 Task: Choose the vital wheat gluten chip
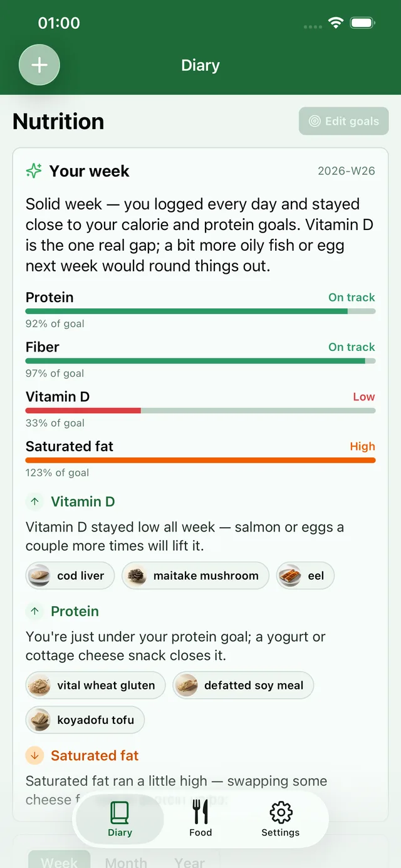(x=95, y=685)
